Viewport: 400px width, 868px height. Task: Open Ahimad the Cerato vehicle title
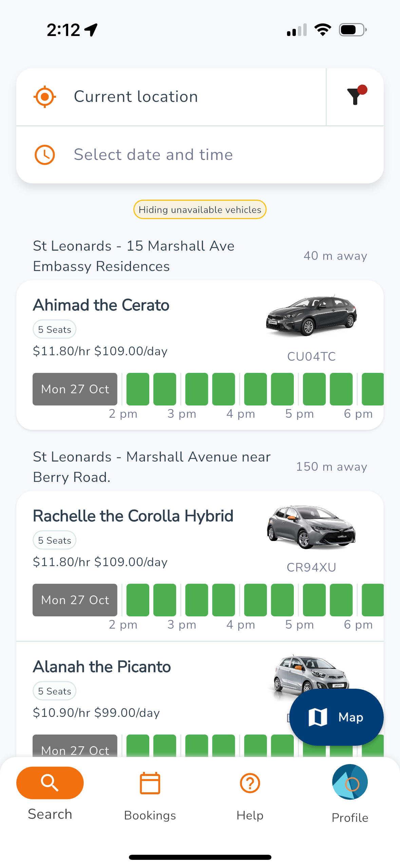101,305
